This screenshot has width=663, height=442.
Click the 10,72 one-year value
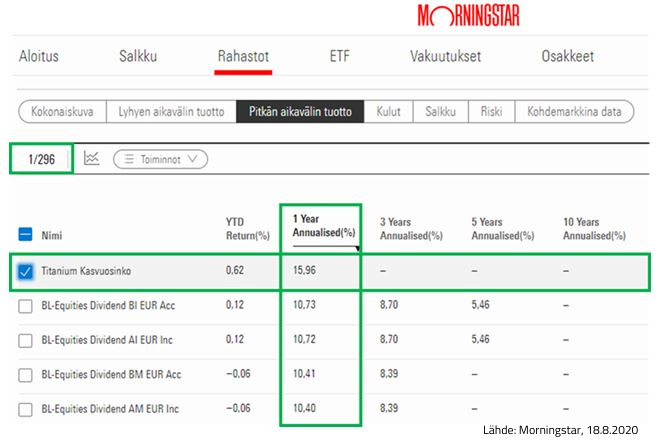coord(304,339)
